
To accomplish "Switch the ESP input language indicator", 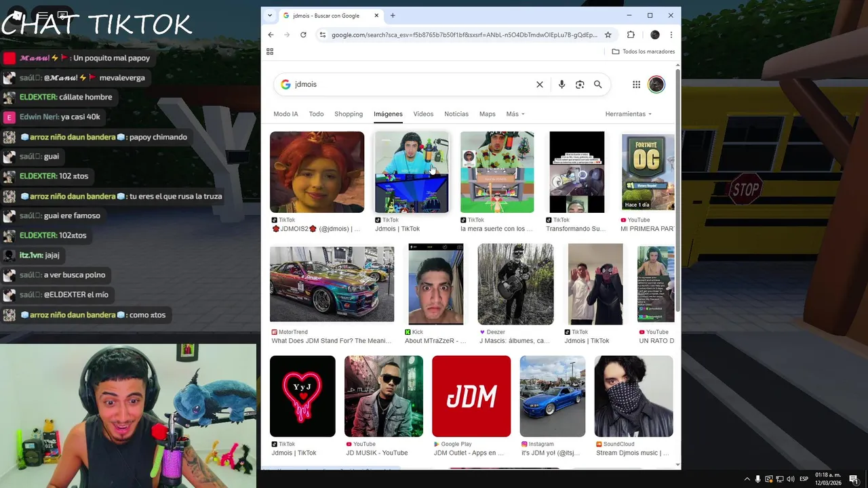I will coord(804,479).
